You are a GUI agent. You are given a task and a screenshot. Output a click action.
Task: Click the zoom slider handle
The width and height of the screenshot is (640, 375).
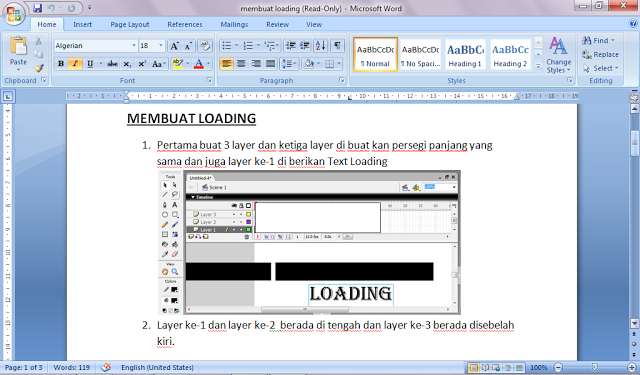pyautogui.click(x=595, y=368)
